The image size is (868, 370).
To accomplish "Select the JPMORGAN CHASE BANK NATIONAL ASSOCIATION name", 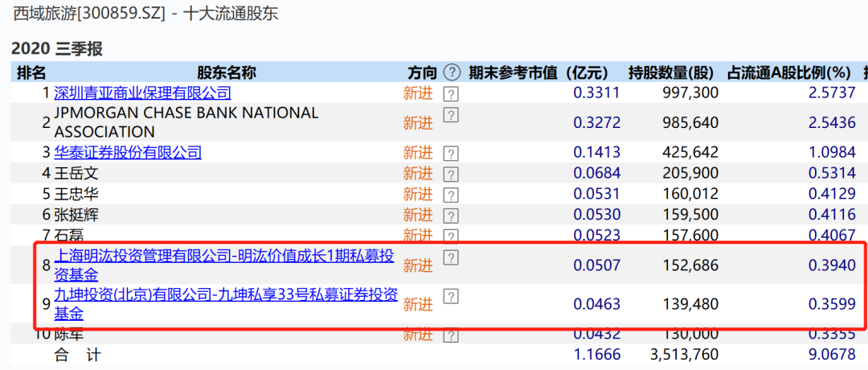I will click(186, 122).
